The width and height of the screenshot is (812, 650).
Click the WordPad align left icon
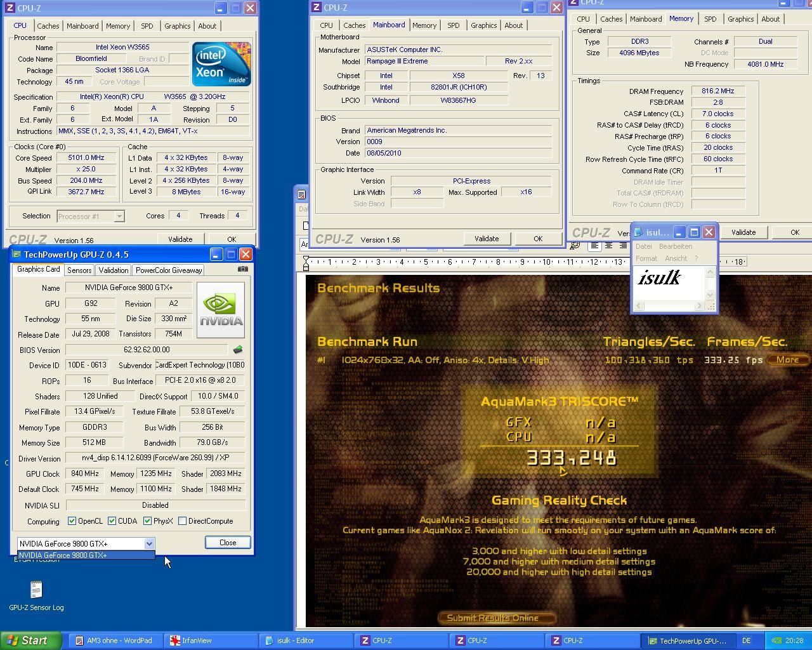click(x=594, y=246)
